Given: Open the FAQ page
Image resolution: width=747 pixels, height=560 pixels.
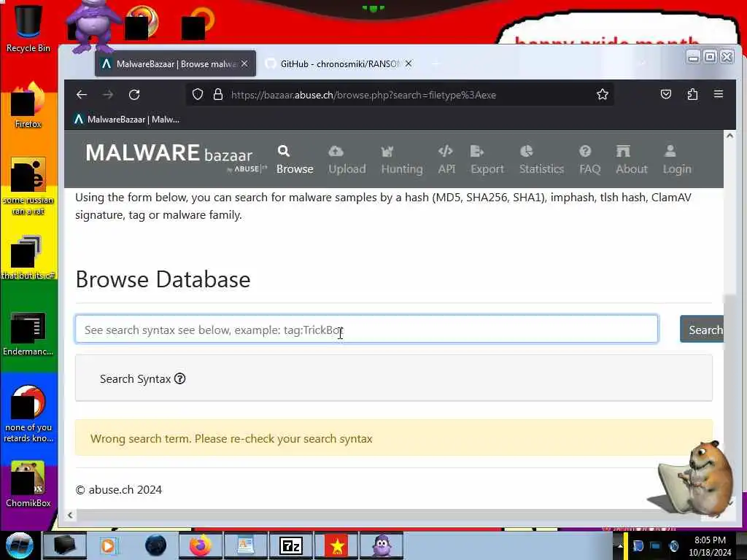Looking at the screenshot, I should [589, 160].
